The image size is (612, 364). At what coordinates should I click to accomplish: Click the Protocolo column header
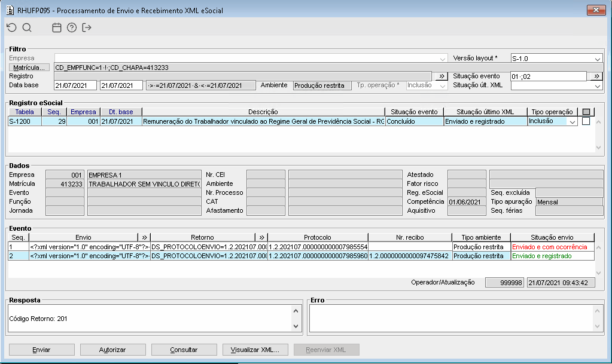coord(317,237)
